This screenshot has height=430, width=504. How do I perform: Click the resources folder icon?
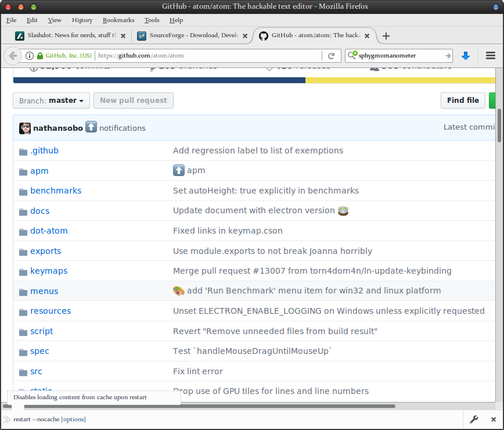click(23, 312)
